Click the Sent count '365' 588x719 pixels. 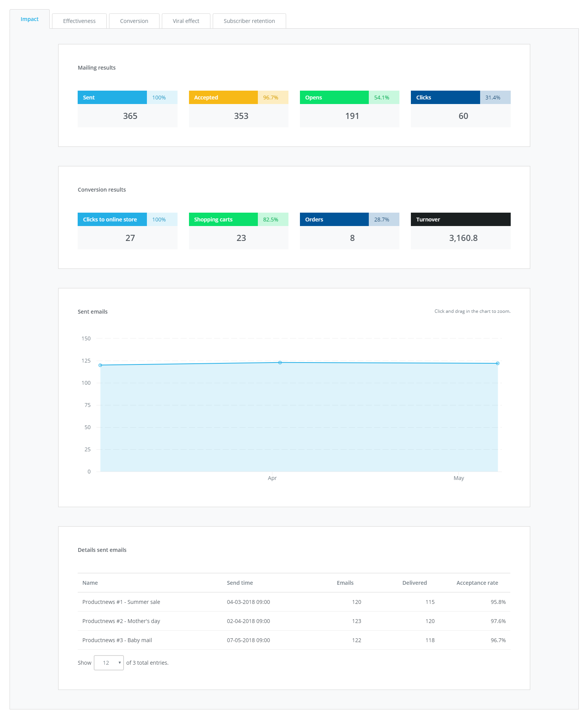tap(130, 116)
